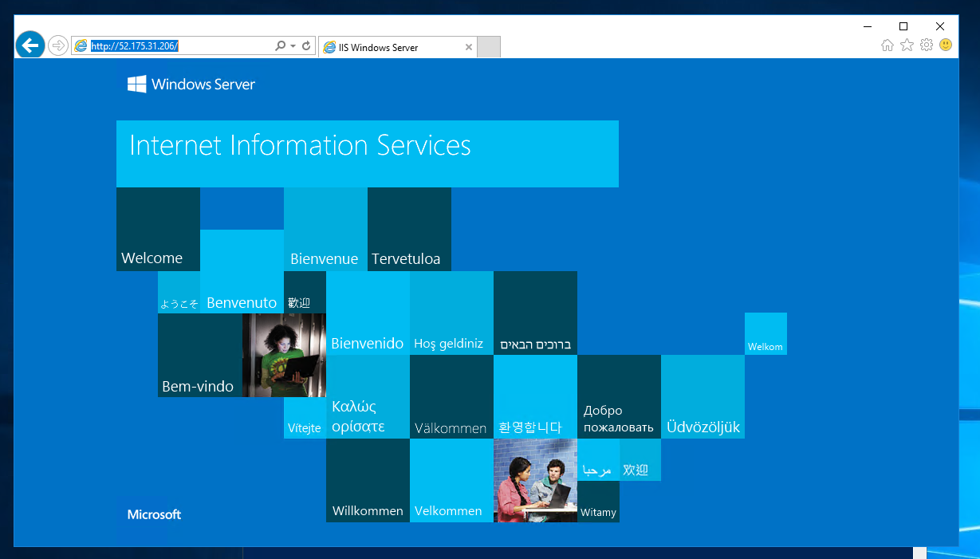Click the Bem-vindo tile
This screenshot has width=980, height=559.
click(199, 355)
